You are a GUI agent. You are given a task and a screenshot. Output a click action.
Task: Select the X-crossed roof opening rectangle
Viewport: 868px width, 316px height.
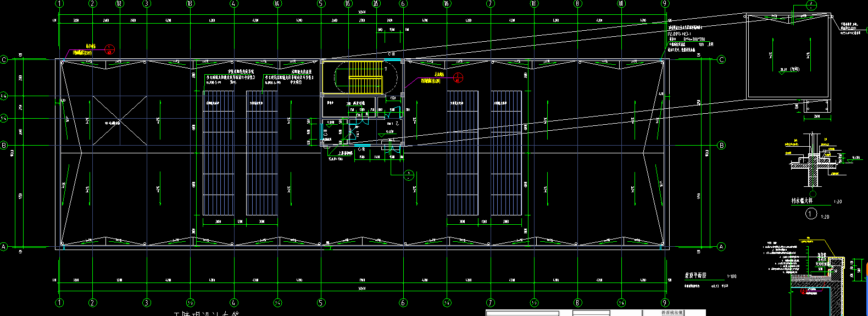click(x=119, y=121)
